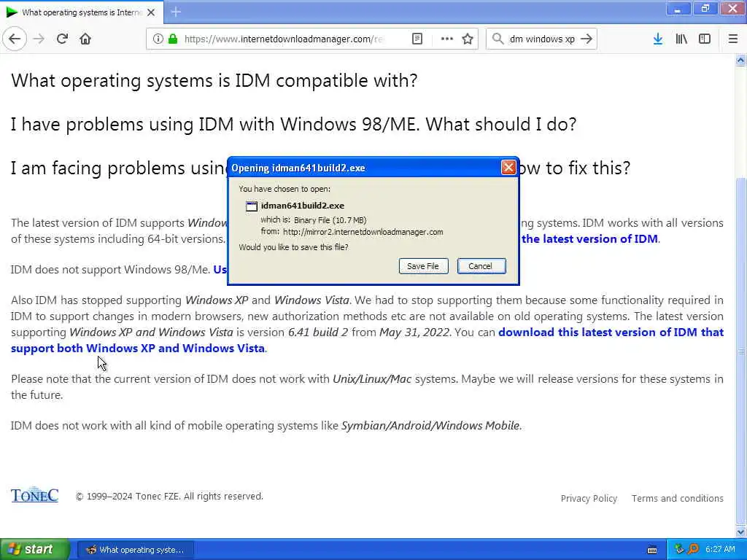Click the green padlock security icon
This screenshot has height=560, width=747.
(x=173, y=39)
